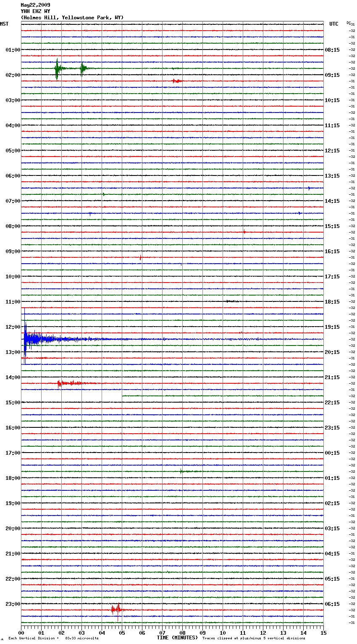Select the 22:15 UTC time label

pos(332,403)
